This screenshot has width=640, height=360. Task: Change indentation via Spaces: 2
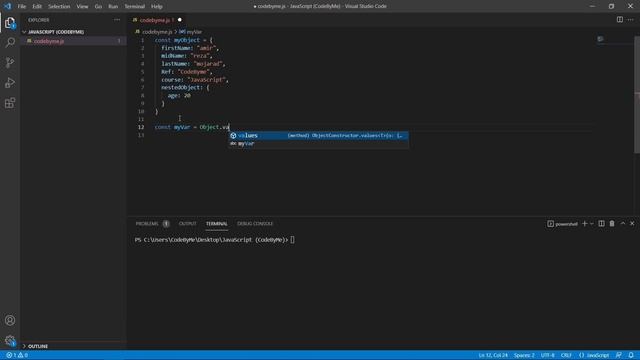coord(524,355)
